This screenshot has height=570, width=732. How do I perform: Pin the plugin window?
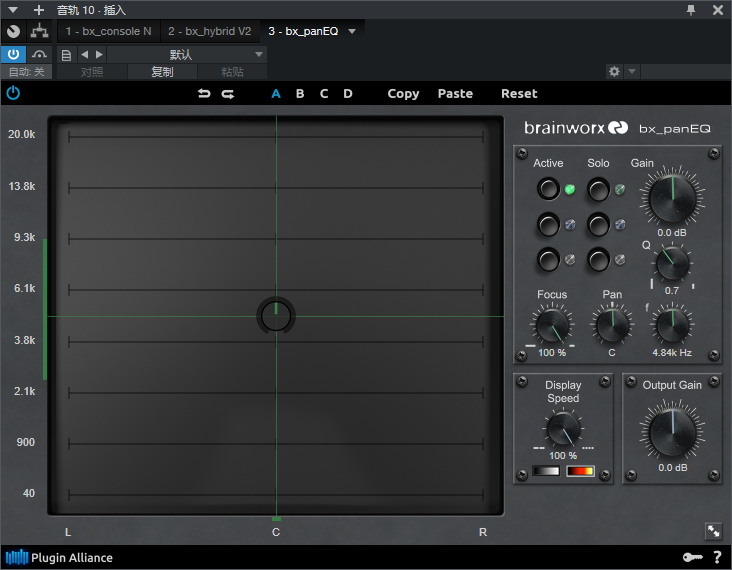coord(691,10)
